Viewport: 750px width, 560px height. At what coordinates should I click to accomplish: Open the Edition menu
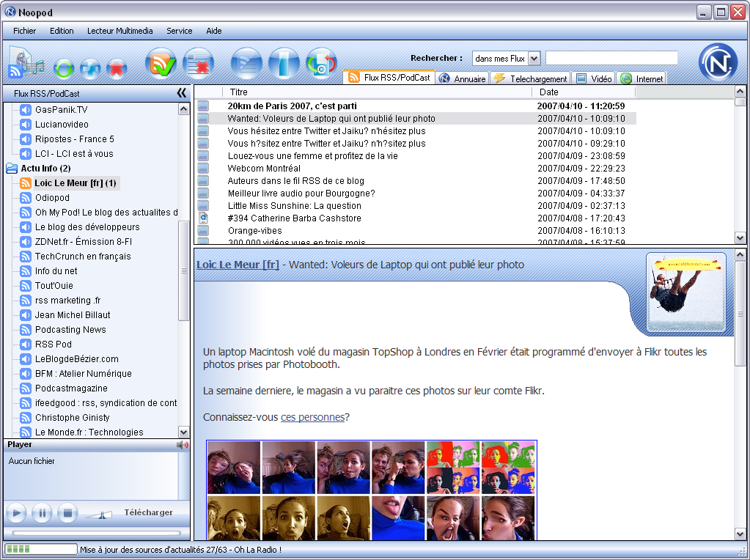(x=62, y=31)
